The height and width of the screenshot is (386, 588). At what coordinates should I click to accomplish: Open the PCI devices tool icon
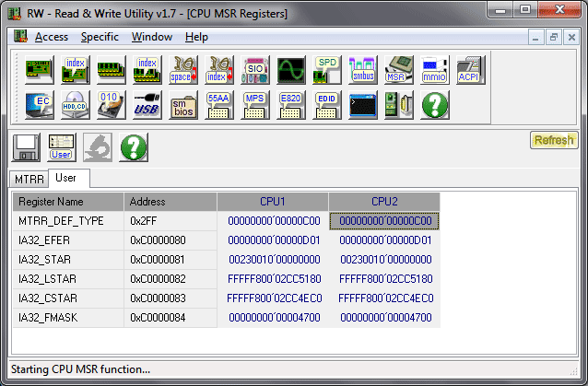tap(40, 70)
